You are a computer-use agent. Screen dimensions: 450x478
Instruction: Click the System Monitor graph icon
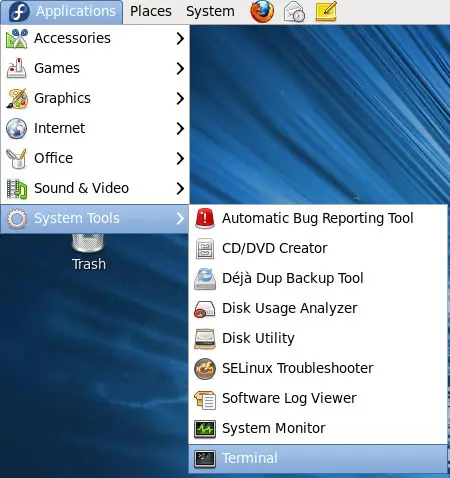(205, 429)
